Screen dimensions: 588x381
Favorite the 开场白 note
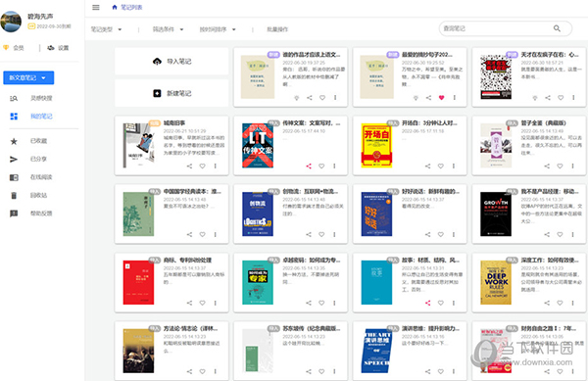[x=441, y=166]
